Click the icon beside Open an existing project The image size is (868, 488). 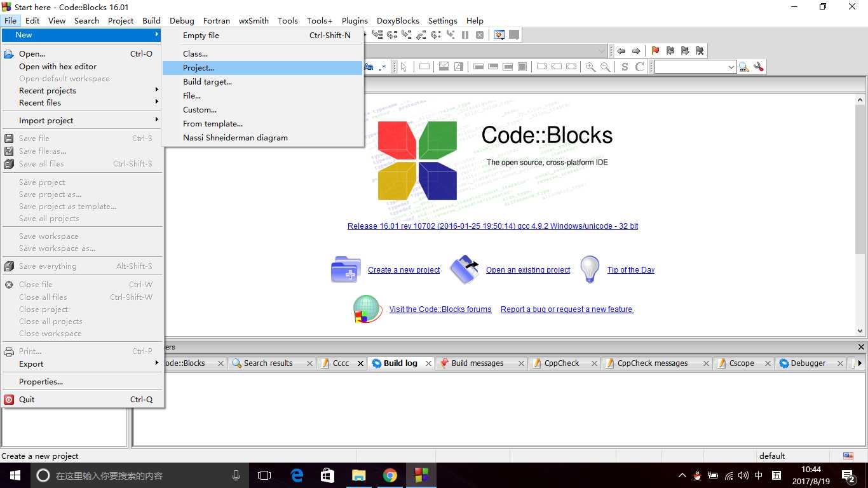coord(465,269)
